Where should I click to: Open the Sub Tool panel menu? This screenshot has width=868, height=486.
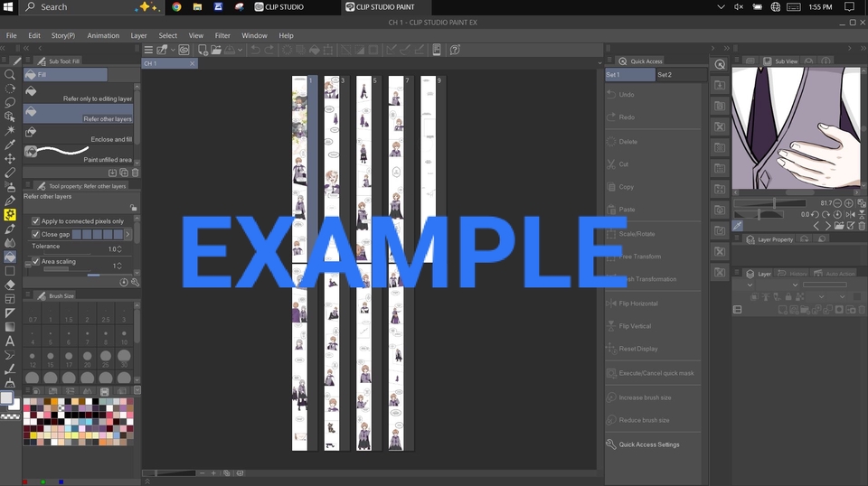coord(29,61)
